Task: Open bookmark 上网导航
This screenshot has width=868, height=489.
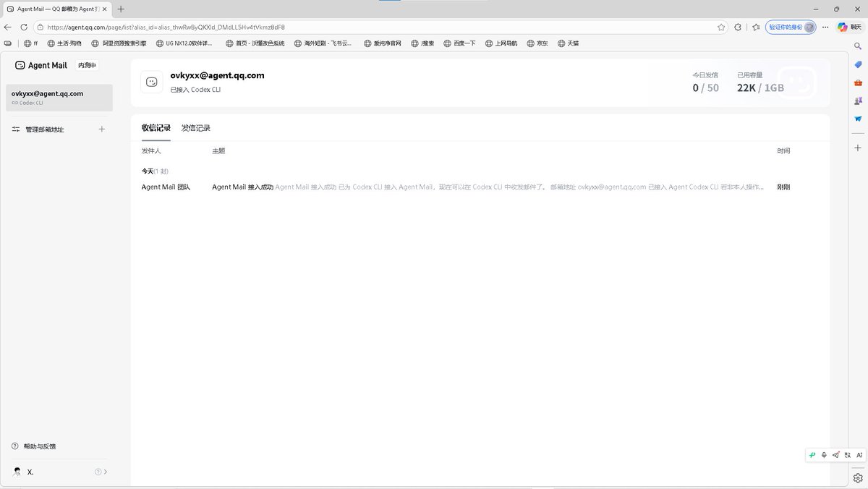Action: (501, 43)
